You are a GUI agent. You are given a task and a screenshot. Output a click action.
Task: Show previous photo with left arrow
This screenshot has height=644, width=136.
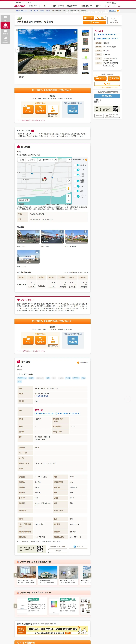pos(18,49)
